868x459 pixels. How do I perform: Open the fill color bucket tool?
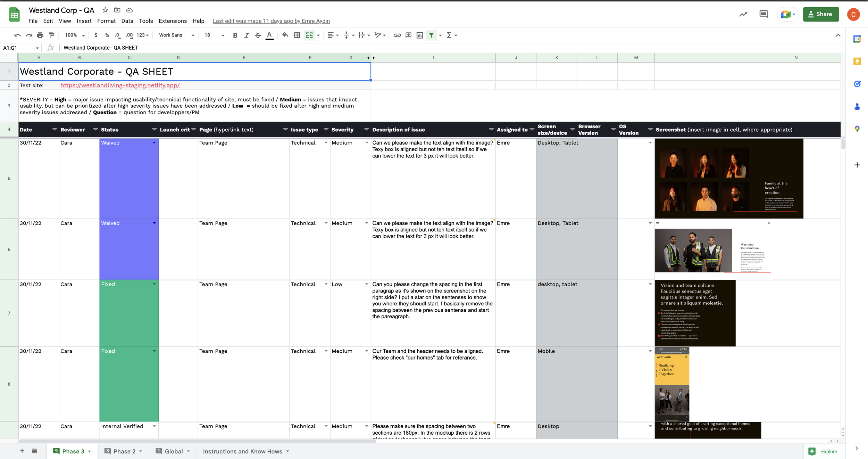285,35
